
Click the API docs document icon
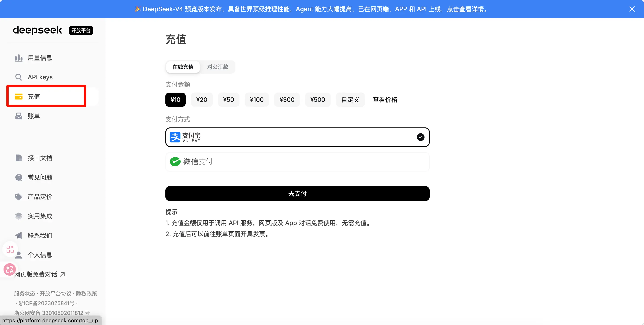19,158
